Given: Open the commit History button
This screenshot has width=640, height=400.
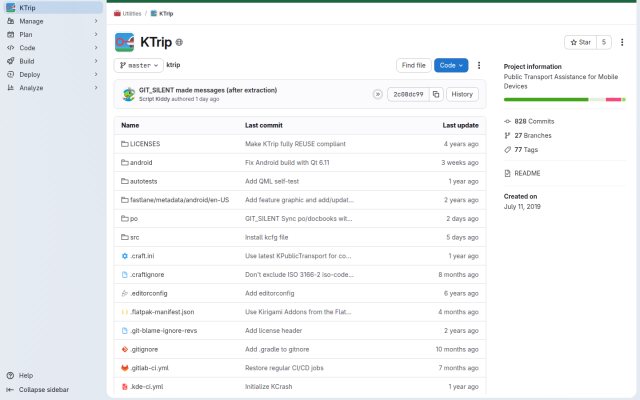Looking at the screenshot, I should [x=462, y=94].
